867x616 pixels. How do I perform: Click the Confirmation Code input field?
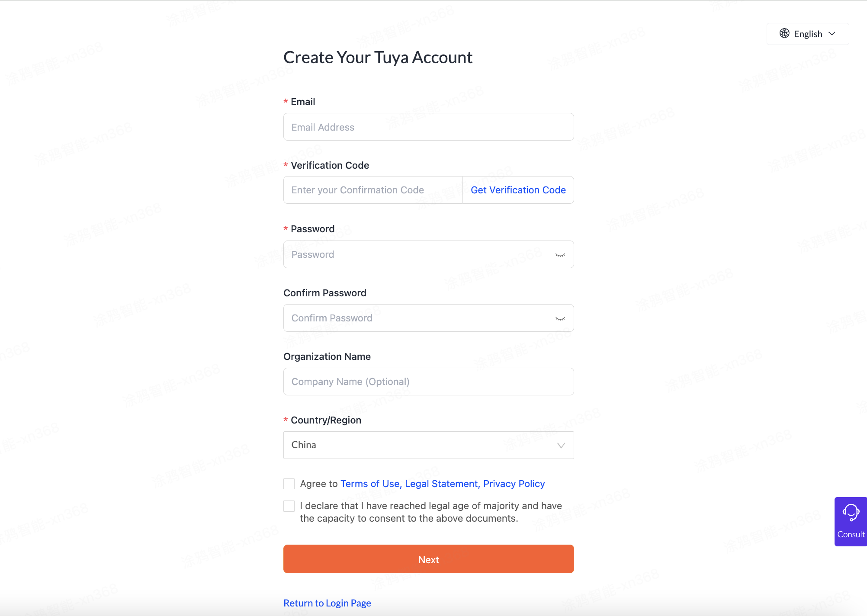click(373, 190)
